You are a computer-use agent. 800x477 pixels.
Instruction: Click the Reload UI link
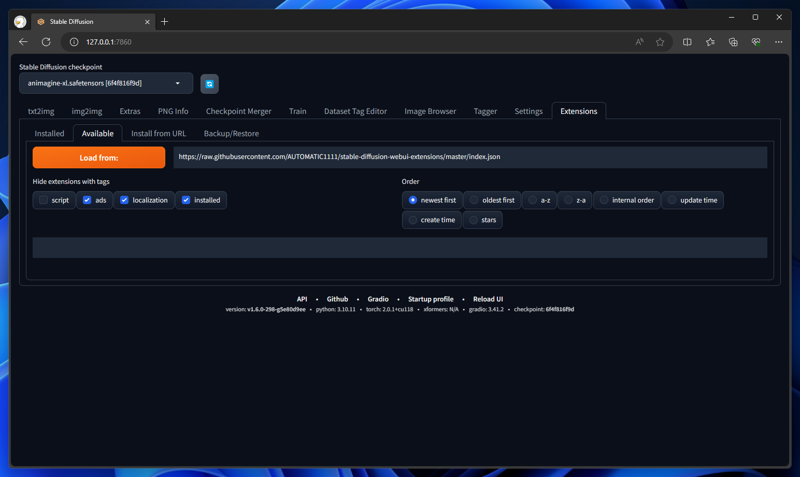coord(488,299)
